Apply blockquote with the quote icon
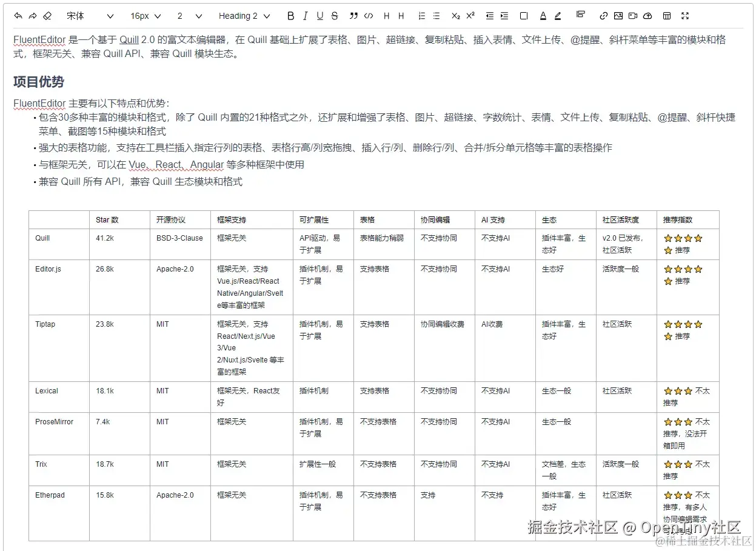The height and width of the screenshot is (551, 756). click(353, 16)
